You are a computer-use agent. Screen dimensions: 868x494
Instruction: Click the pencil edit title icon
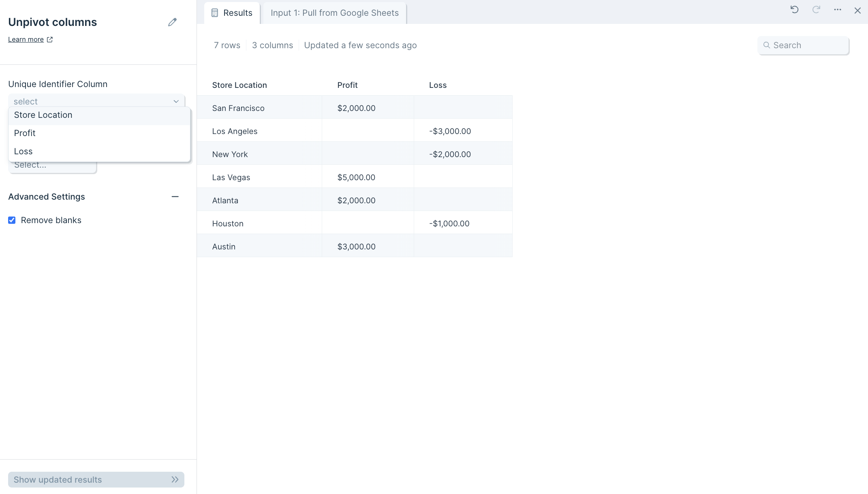(172, 22)
